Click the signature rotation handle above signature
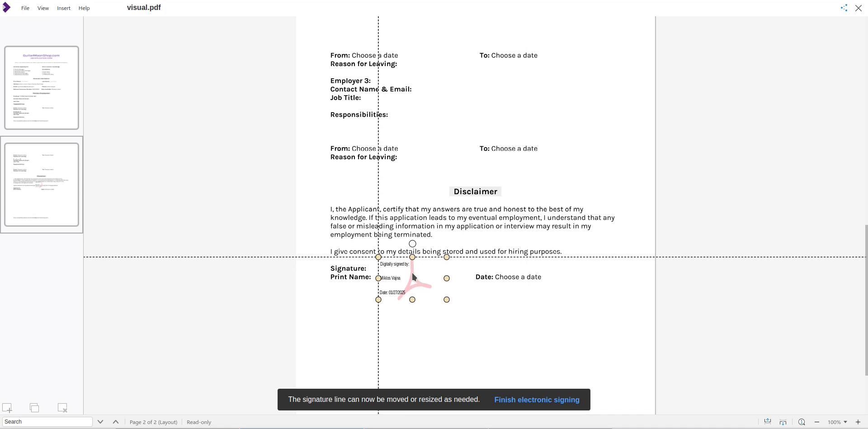The height and width of the screenshot is (429, 868). pyautogui.click(x=412, y=244)
